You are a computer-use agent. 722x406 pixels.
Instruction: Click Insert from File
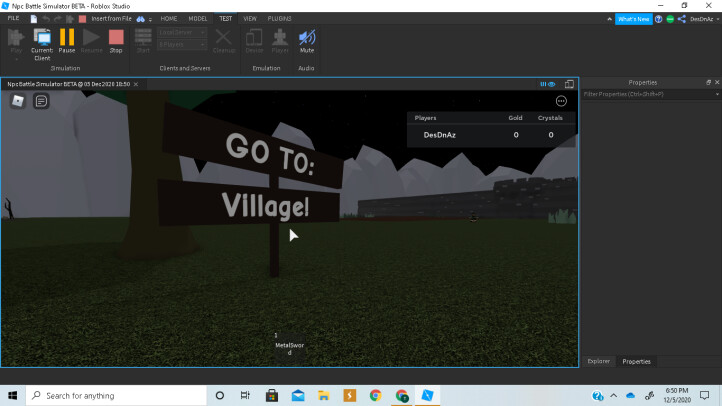111,19
